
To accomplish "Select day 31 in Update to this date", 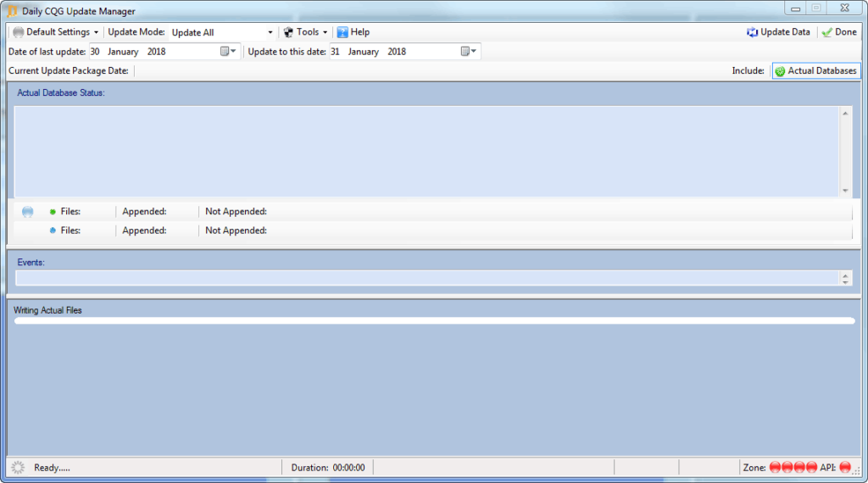I will pos(335,52).
